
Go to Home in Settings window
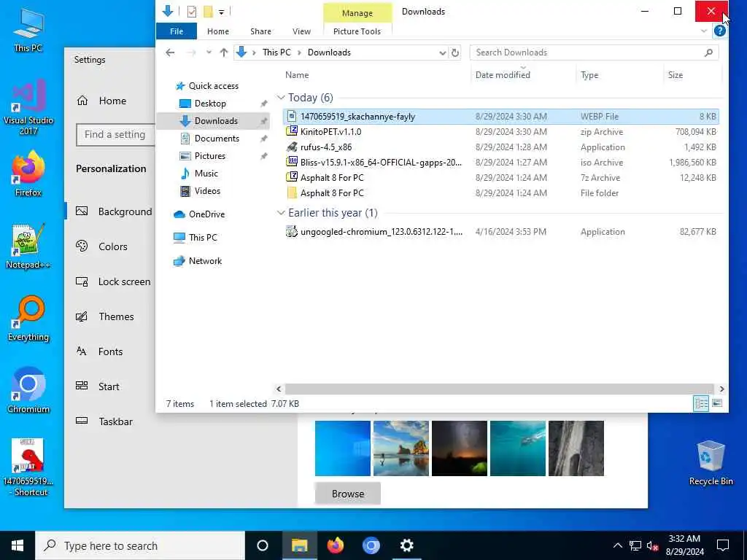(112, 101)
